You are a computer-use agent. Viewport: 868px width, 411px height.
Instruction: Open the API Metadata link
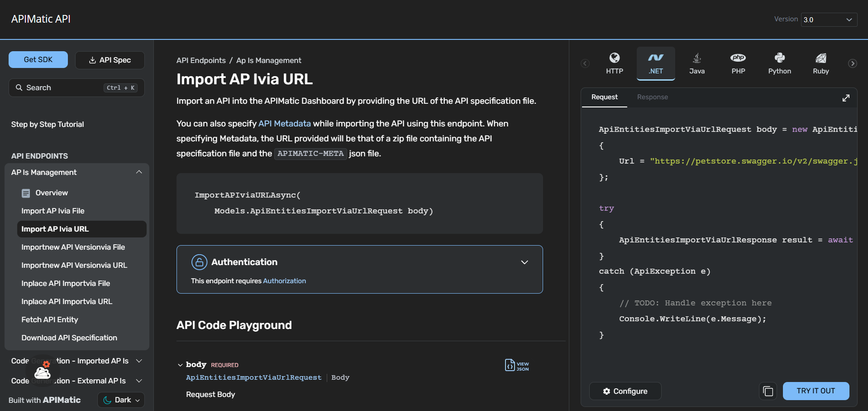click(x=284, y=123)
